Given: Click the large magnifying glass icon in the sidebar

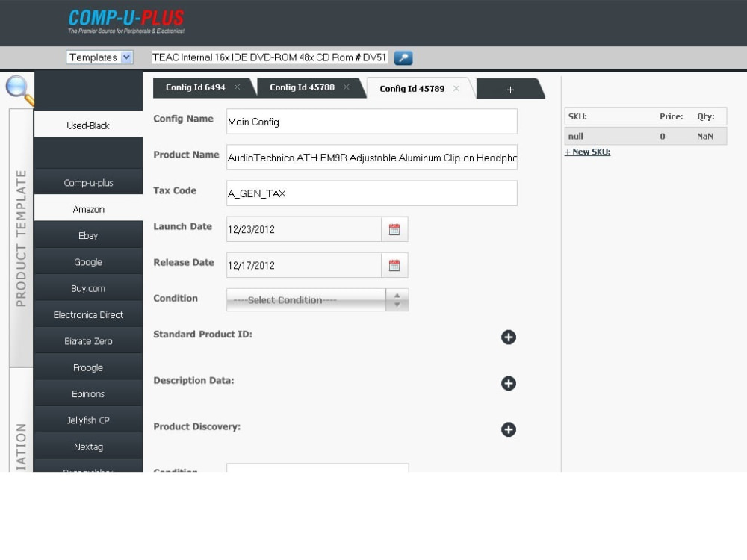Looking at the screenshot, I should [19, 90].
